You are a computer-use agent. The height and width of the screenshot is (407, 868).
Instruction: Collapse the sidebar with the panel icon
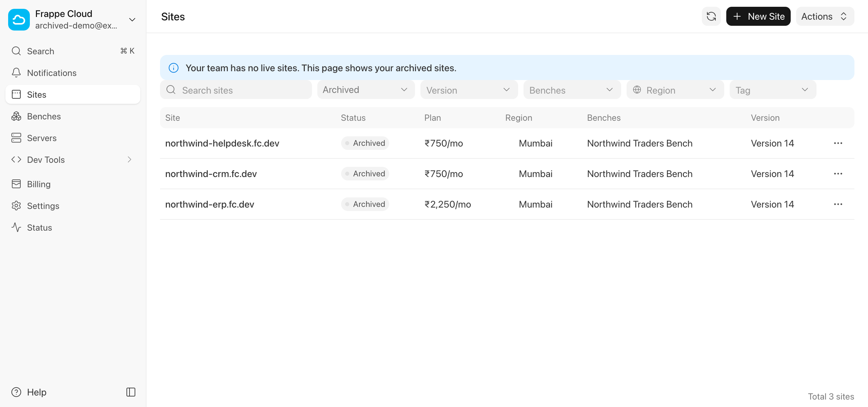(x=131, y=392)
